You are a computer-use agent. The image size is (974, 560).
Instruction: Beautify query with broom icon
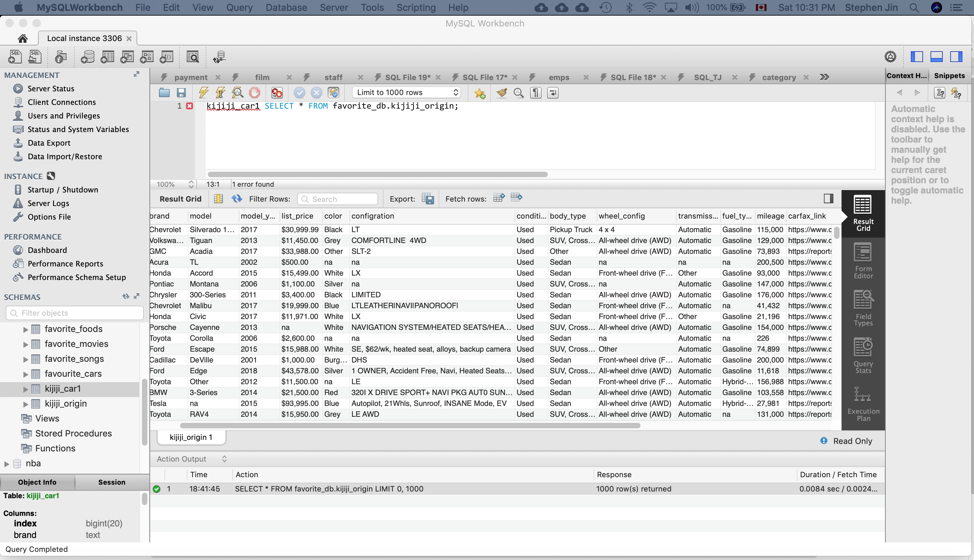coord(501,93)
